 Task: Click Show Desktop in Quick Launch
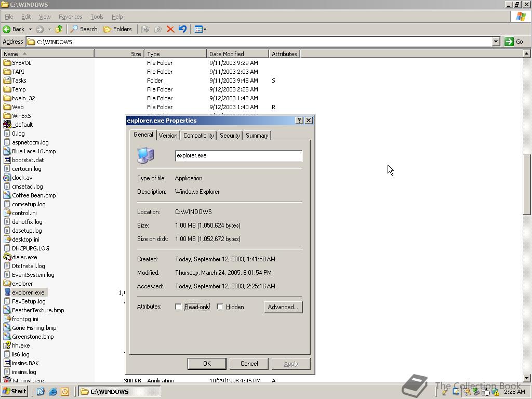coord(41,392)
